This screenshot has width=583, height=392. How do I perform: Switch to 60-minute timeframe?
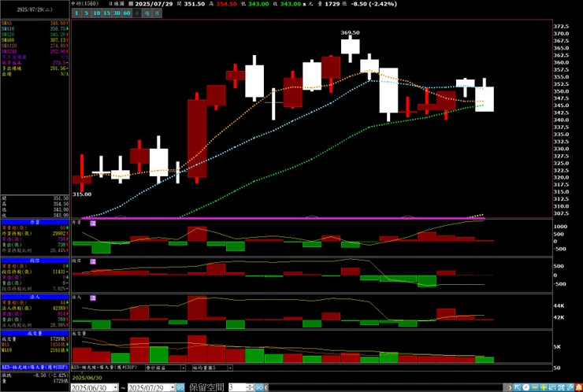(x=127, y=13)
